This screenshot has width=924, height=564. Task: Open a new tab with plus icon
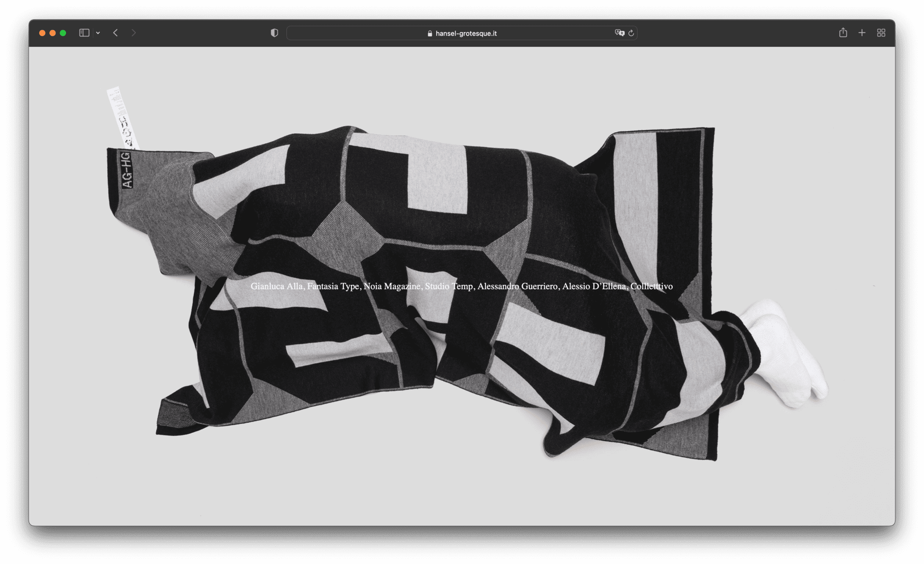(x=862, y=33)
